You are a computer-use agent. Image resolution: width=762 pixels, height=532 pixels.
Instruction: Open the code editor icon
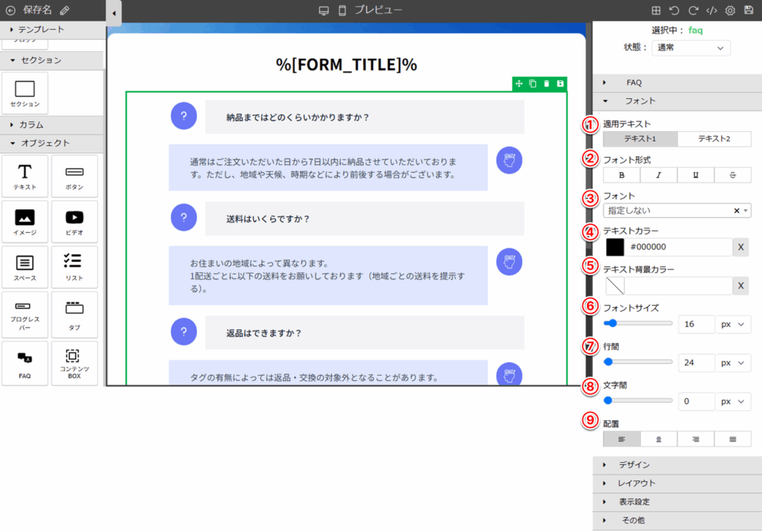(x=711, y=10)
